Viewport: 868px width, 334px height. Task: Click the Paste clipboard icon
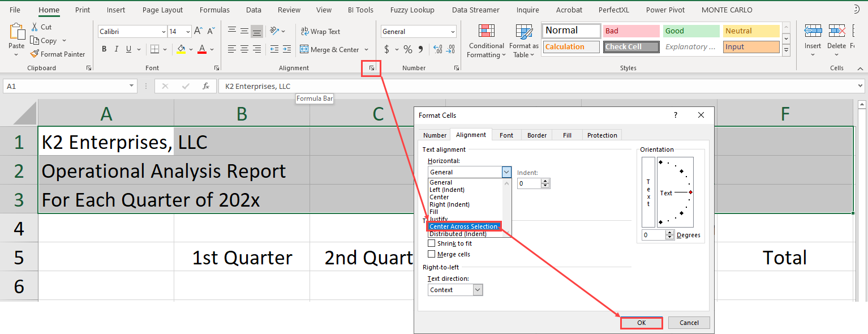pyautogui.click(x=16, y=31)
